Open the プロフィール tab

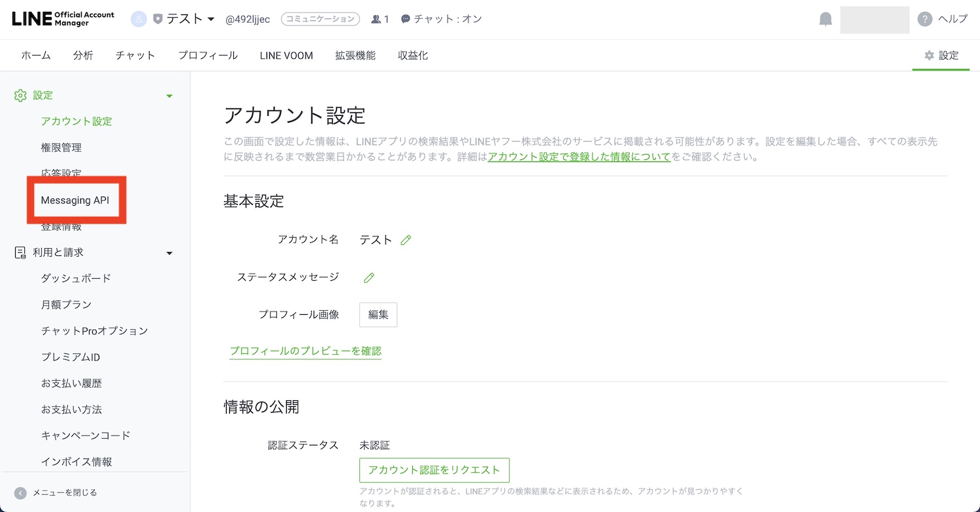pos(208,56)
